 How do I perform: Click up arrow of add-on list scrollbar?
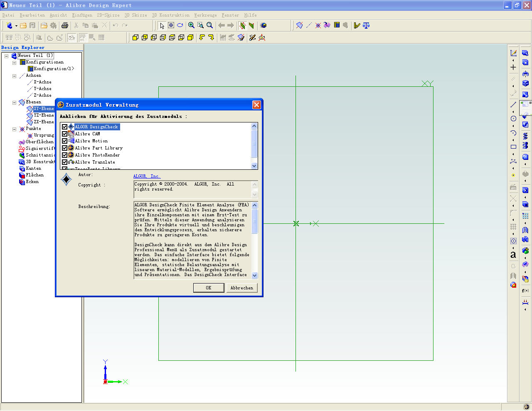click(x=254, y=126)
